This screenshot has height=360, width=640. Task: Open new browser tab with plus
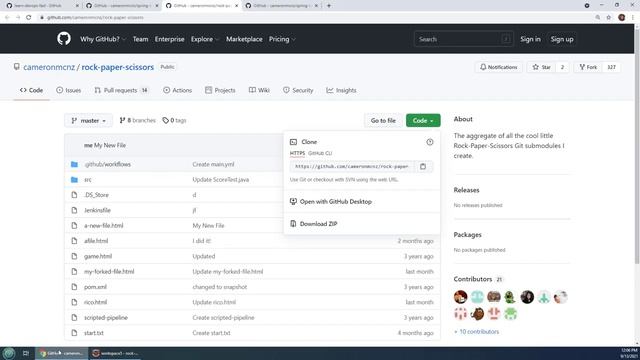tap(329, 6)
